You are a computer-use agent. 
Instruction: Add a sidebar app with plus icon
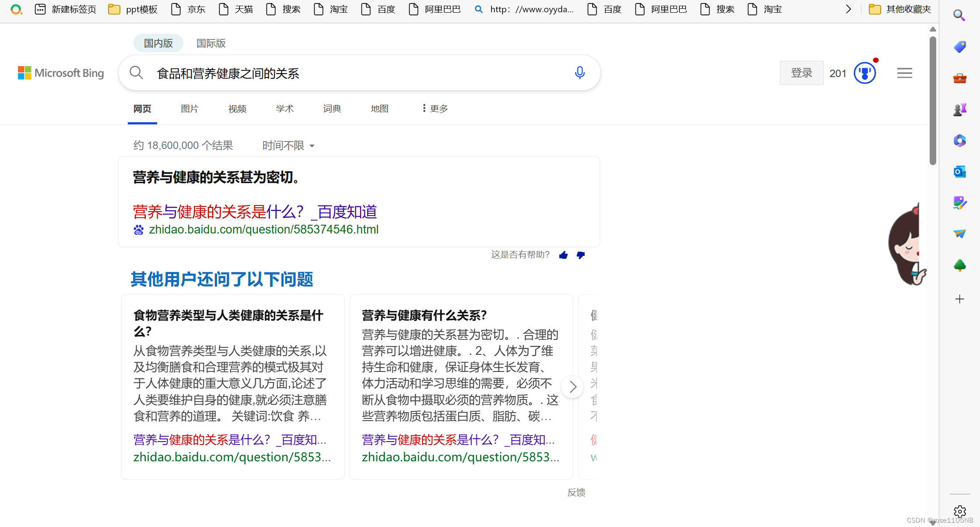(959, 299)
